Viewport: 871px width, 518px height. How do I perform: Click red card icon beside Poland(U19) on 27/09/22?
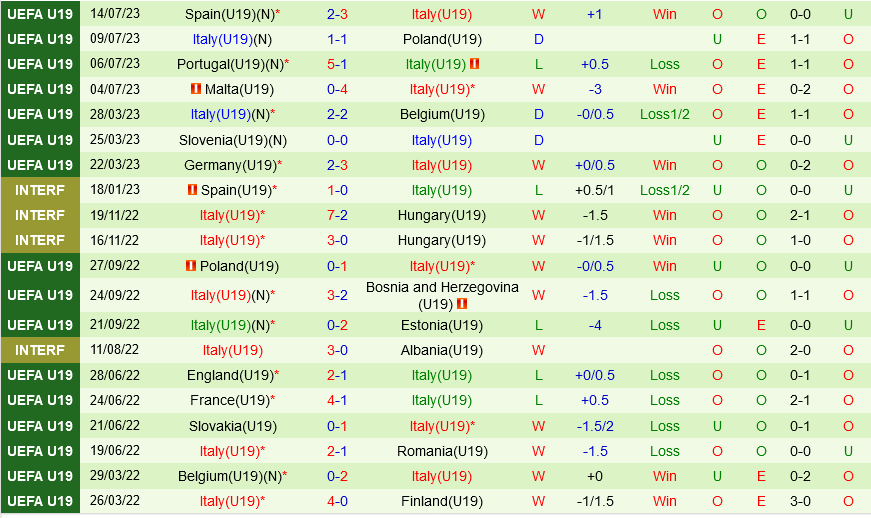[x=191, y=266]
